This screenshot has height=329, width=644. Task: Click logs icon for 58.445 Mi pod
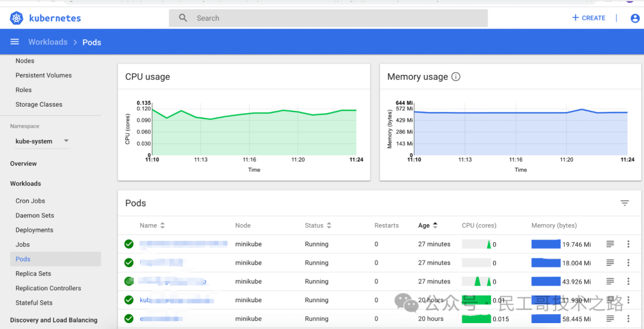(611, 319)
